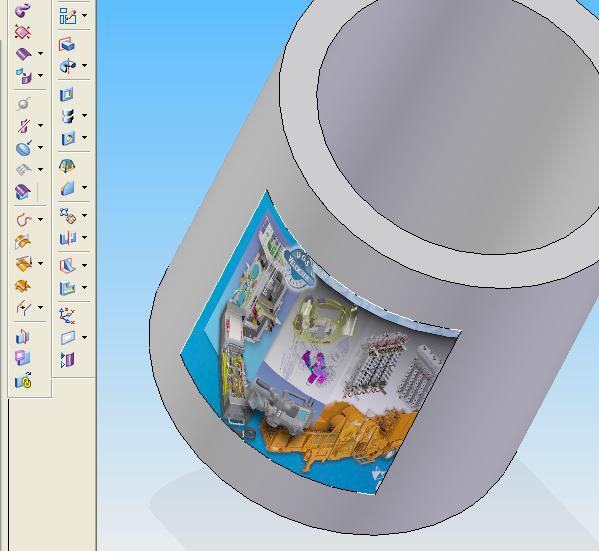Expand the Hole feature flyout arrow
Image resolution: width=599 pixels, height=551 pixels.
pos(84,138)
